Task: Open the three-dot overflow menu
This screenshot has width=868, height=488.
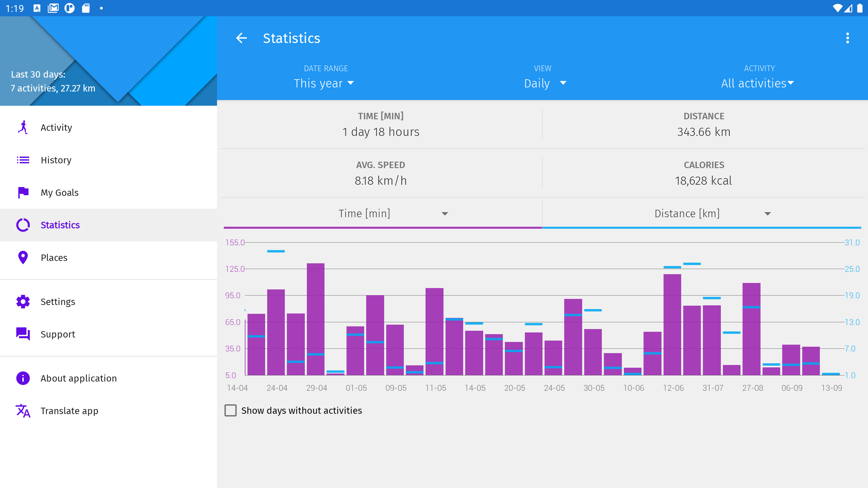Action: [x=847, y=38]
